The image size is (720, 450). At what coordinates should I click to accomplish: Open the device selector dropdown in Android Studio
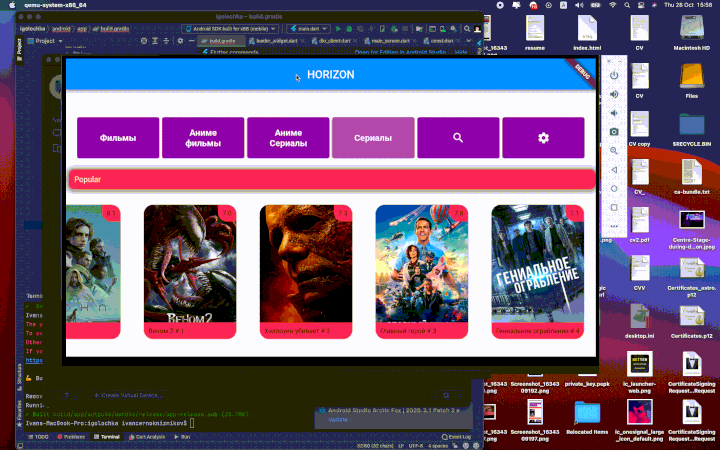[x=231, y=28]
